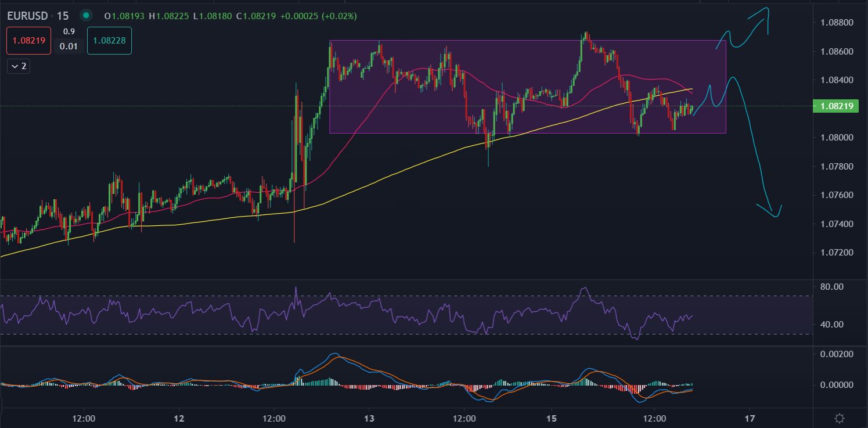Click the 15 interval label beside EURUSD
Image resolution: width=868 pixels, height=428 pixels.
(x=63, y=16)
